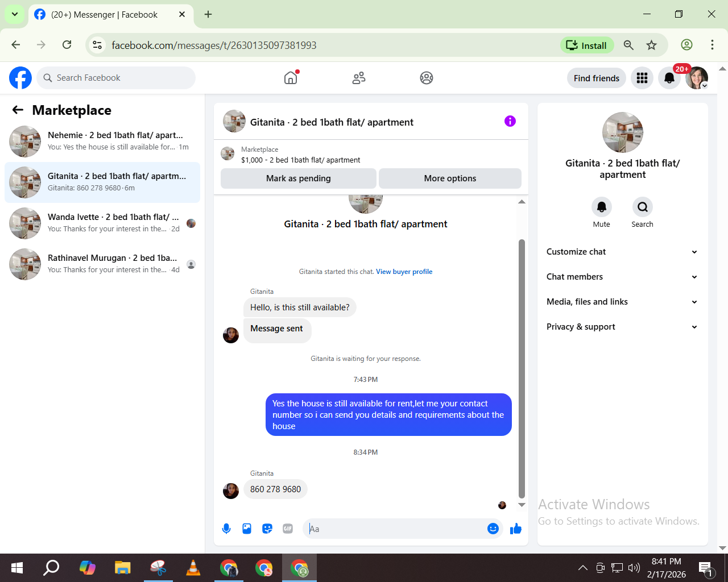This screenshot has height=582, width=728.
Task: Click the chat scrollbar down arrow
Action: tap(522, 505)
